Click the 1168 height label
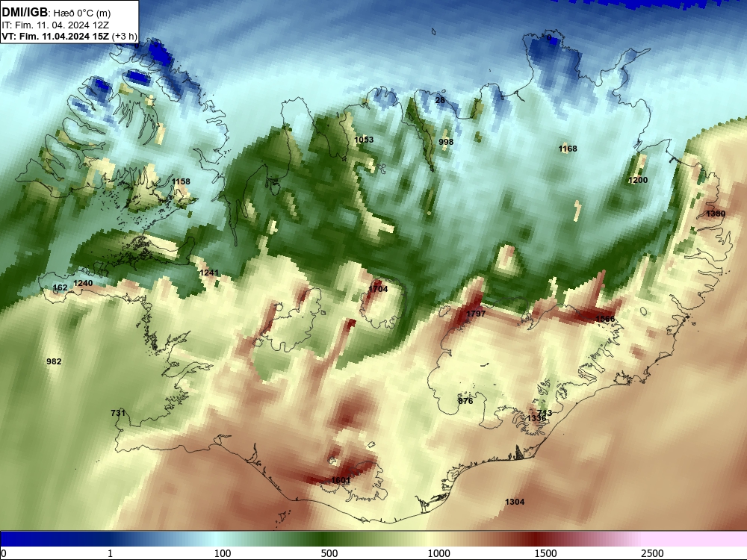This screenshot has height=560, width=747. point(568,149)
